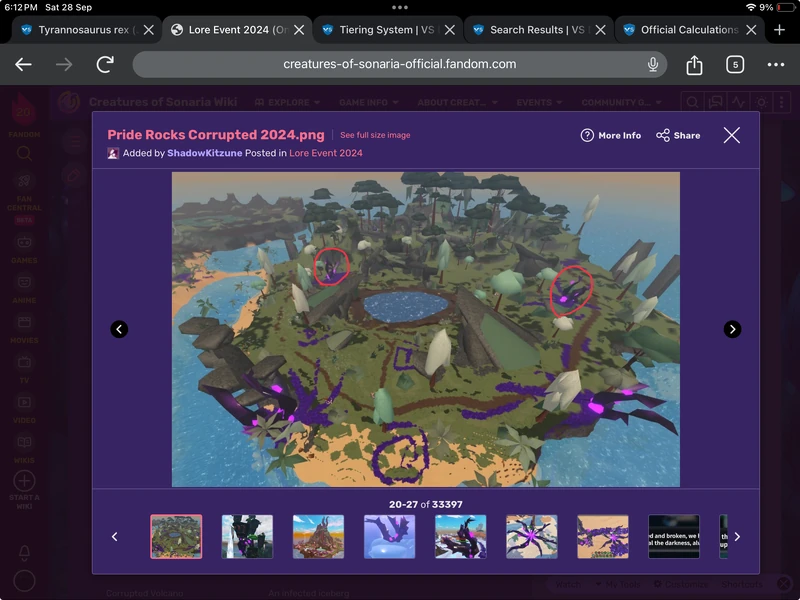Page the thumbnail strip forward
Screen dimensions: 800x600
click(737, 537)
